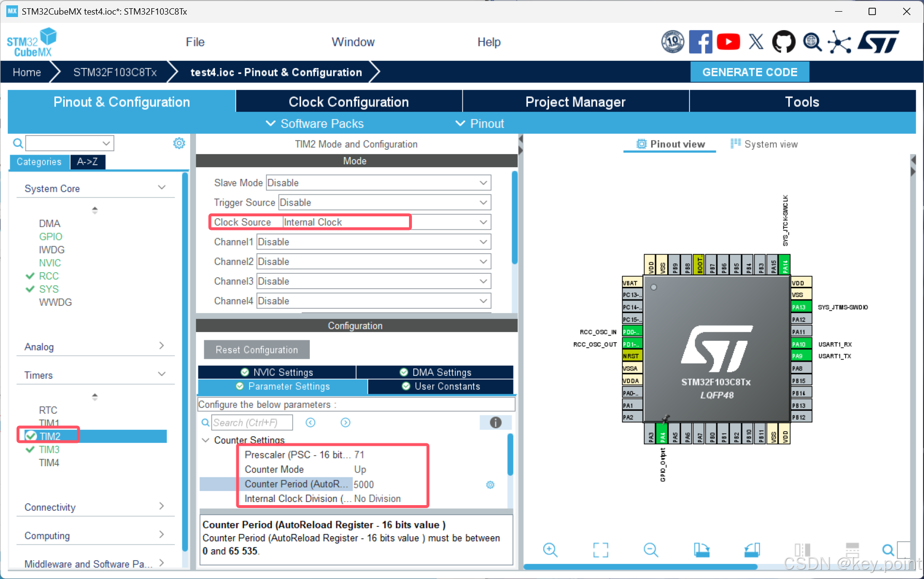924x579 pixels.
Task: Open the ST community search globe icon
Action: (812, 42)
